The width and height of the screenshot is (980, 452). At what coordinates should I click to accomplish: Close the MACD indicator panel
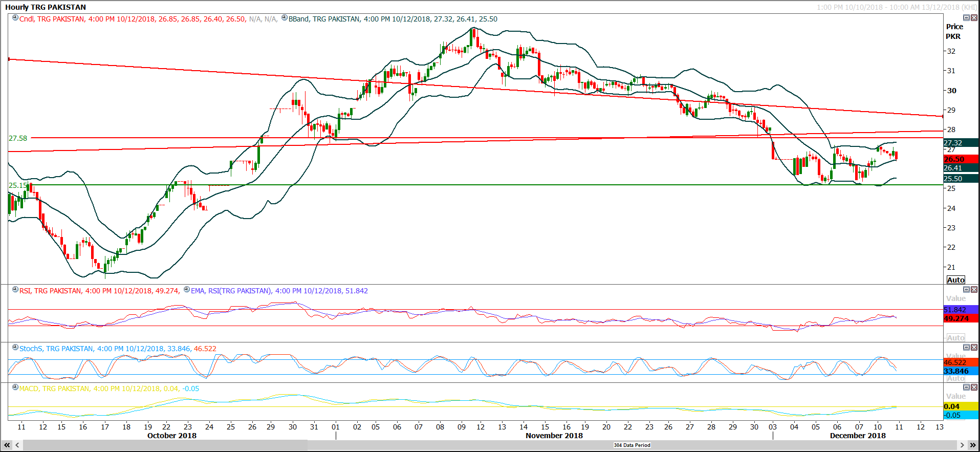974,388
